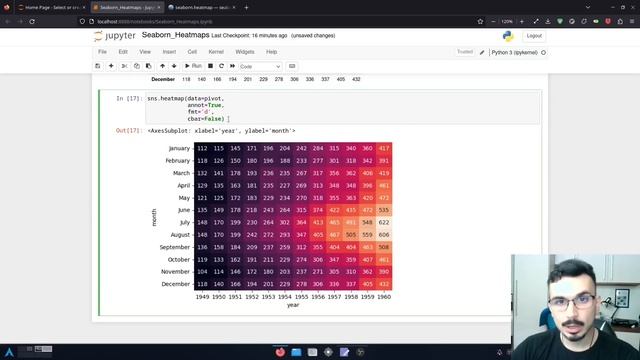
Task: Switch to the Home Page browser tab
Action: pyautogui.click(x=52, y=7)
